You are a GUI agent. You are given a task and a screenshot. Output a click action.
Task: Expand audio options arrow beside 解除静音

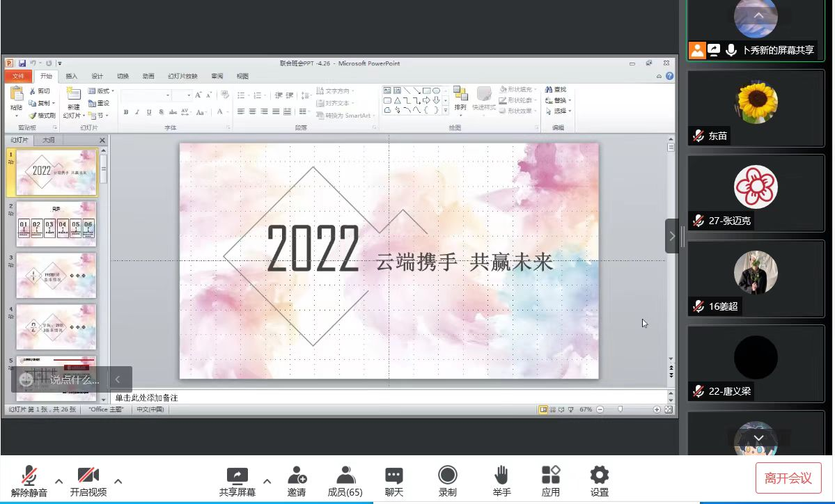pos(59,481)
